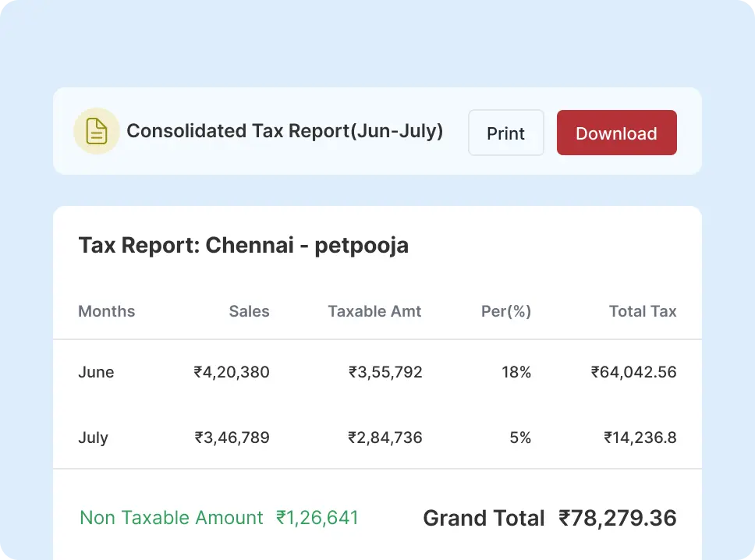Select the 18% tax percentage cell
Viewport: 755px width, 560px height.
coord(516,372)
